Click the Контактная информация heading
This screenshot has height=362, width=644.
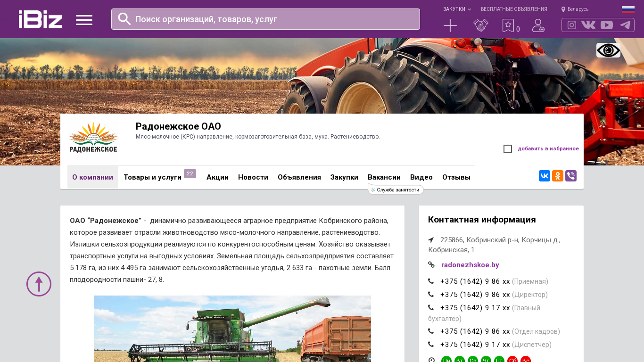point(482,220)
